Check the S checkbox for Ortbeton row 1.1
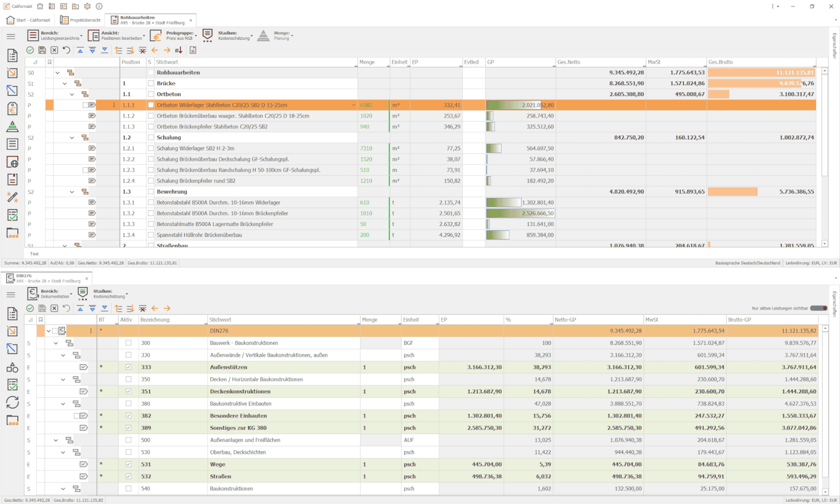This screenshot has height=504, width=840. pos(151,94)
